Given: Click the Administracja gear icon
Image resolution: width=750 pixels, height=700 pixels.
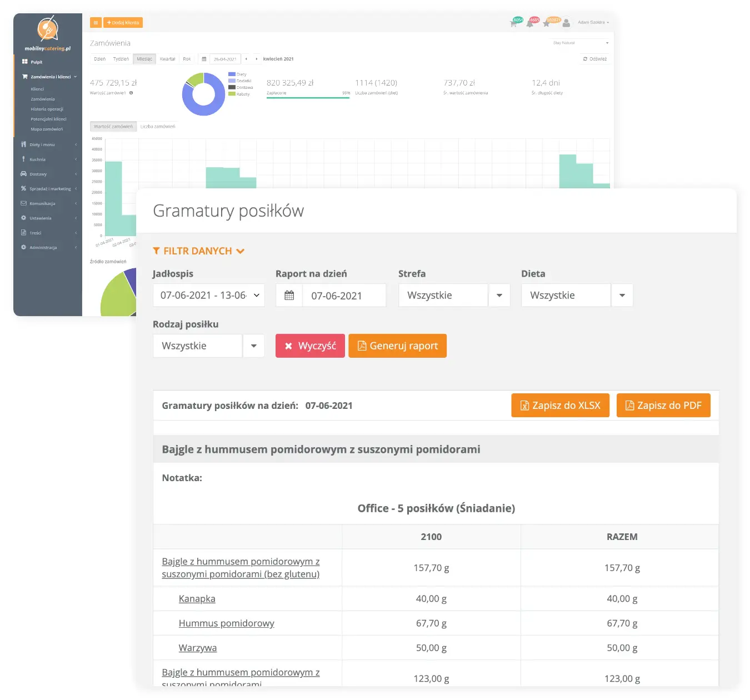Looking at the screenshot, I should [23, 247].
